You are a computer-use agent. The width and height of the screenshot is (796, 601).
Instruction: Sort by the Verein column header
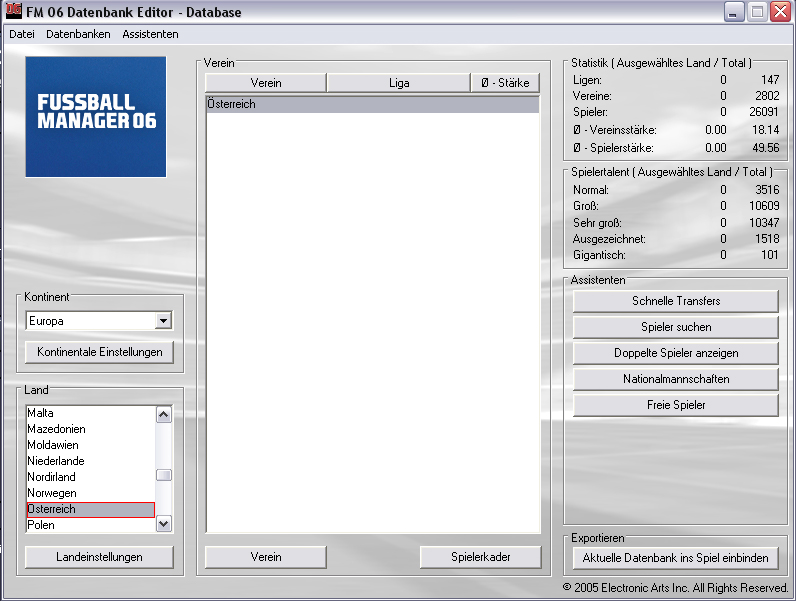pyautogui.click(x=266, y=83)
